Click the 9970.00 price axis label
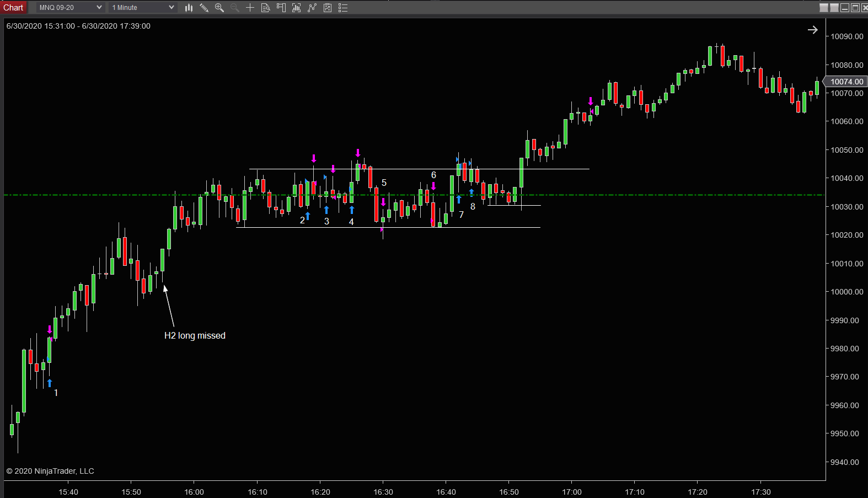868x498 pixels. click(x=845, y=377)
